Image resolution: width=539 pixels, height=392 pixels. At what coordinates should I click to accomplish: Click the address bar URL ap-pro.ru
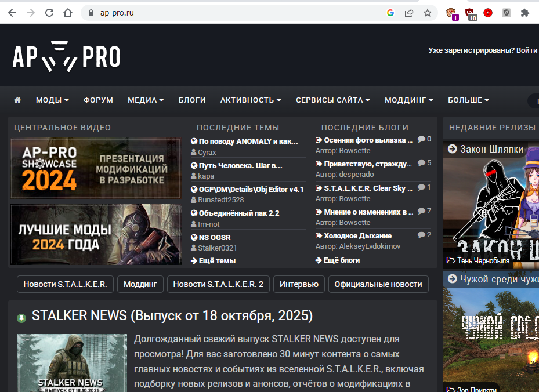pyautogui.click(x=117, y=13)
